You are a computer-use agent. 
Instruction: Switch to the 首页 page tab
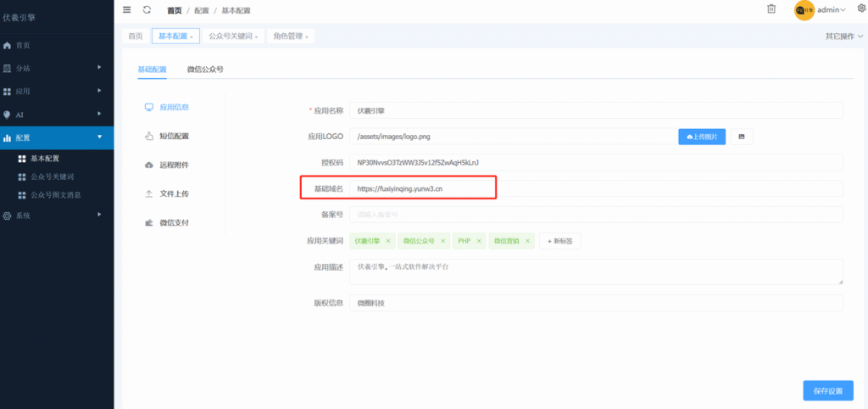coord(136,36)
